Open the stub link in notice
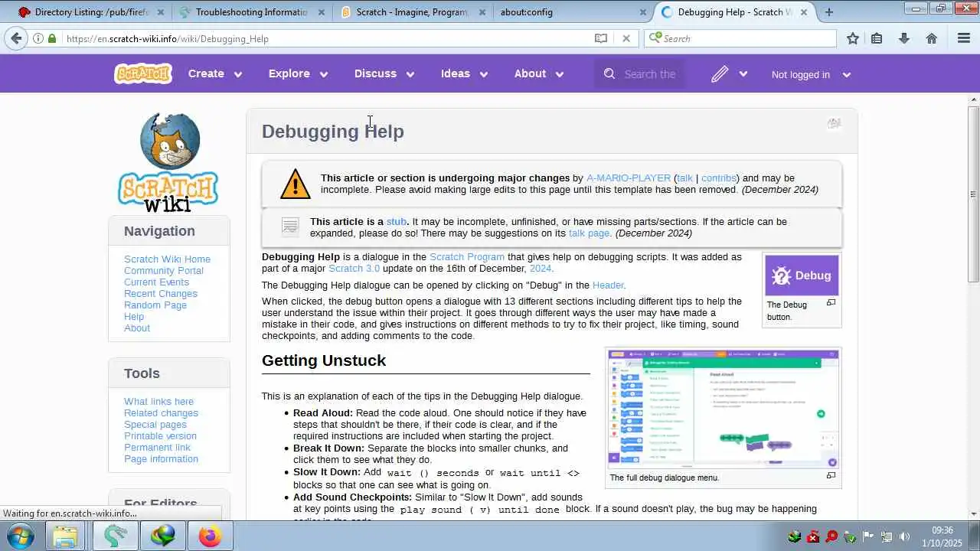The image size is (980, 551). (397, 221)
